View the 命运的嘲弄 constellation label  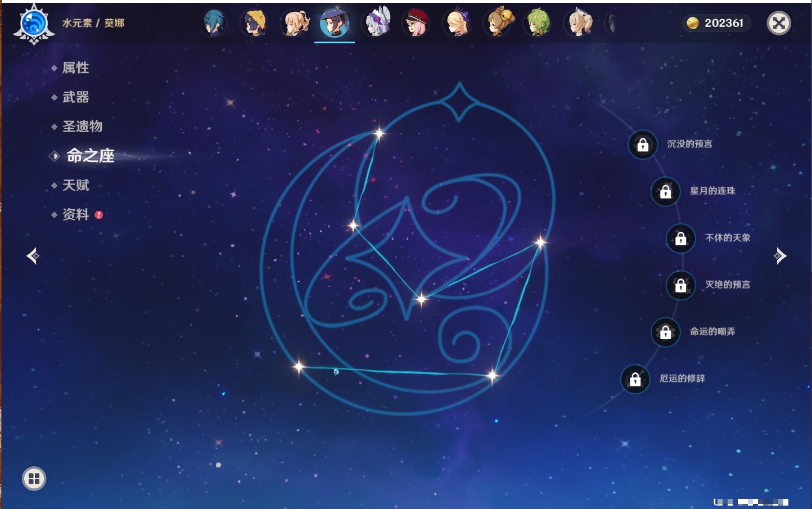[x=712, y=331]
